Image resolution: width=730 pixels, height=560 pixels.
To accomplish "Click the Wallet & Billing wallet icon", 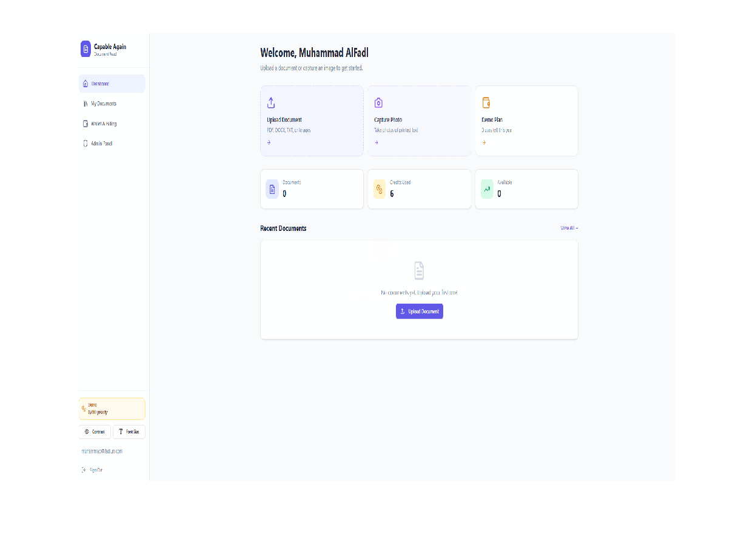I will point(85,123).
